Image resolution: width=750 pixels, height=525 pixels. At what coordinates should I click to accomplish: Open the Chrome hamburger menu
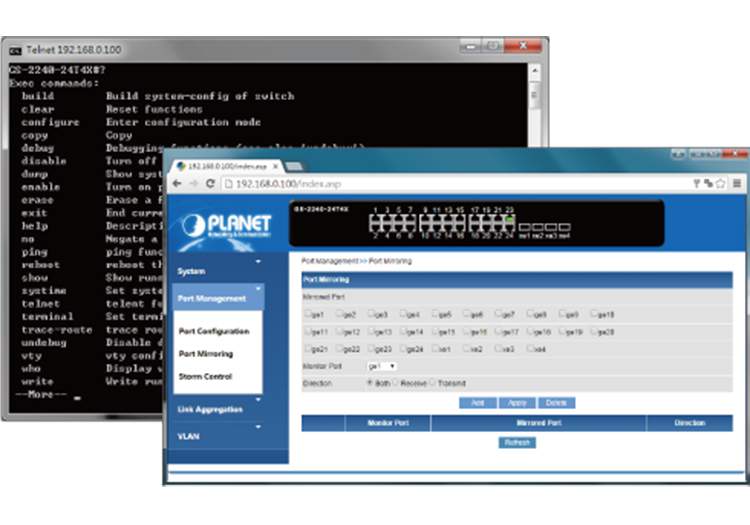pos(737,184)
